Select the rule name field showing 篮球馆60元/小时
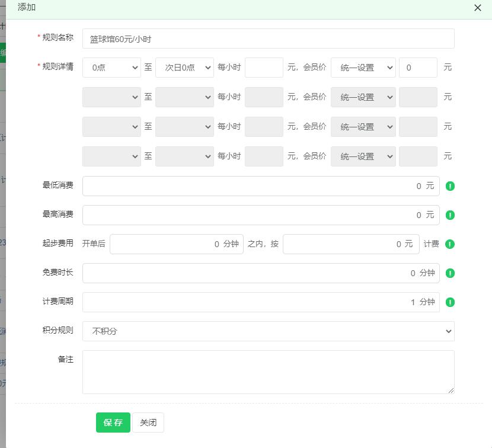This screenshot has width=492, height=448. (x=268, y=38)
